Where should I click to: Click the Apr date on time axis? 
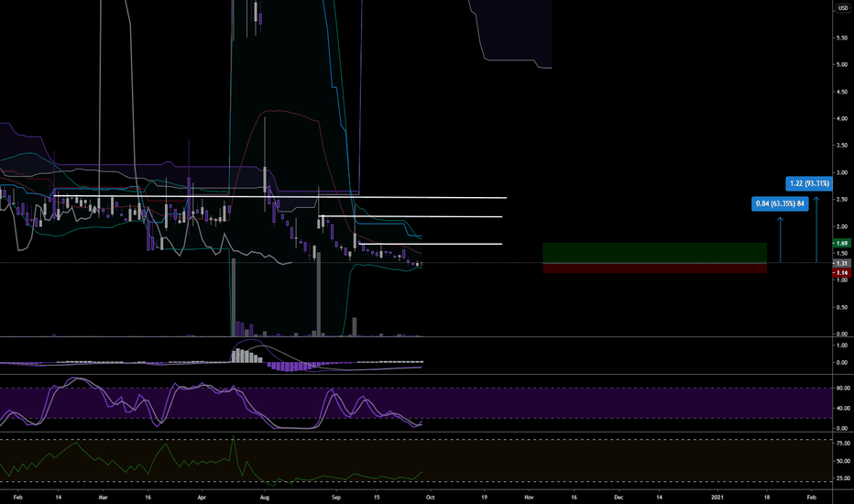tap(203, 498)
